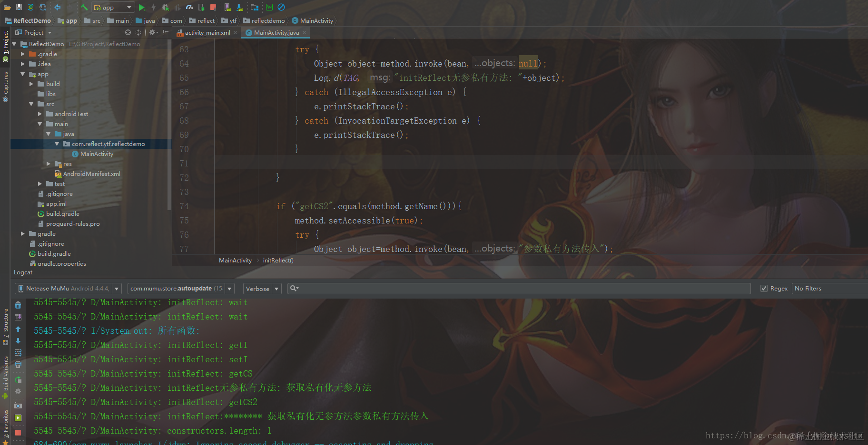868x445 pixels.
Task: Open Project Structure dialog icon
Action: click(x=255, y=7)
